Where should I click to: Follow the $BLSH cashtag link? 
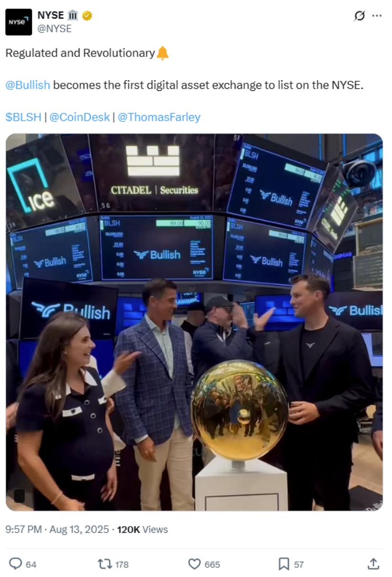coord(23,117)
